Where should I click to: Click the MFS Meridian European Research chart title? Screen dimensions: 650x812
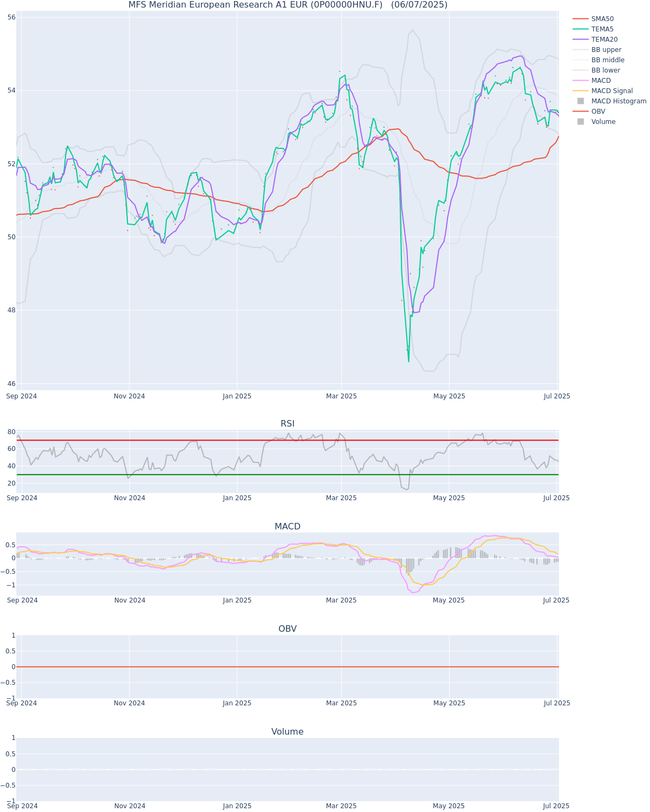[288, 5]
